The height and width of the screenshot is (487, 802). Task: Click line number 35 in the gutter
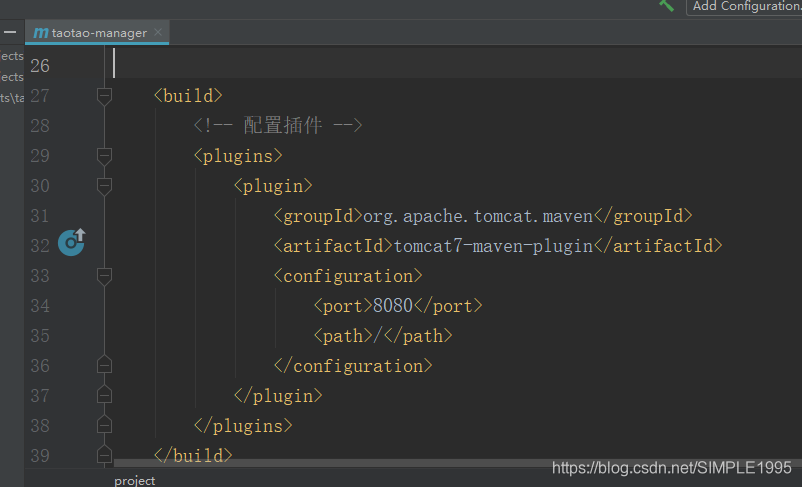click(40, 336)
